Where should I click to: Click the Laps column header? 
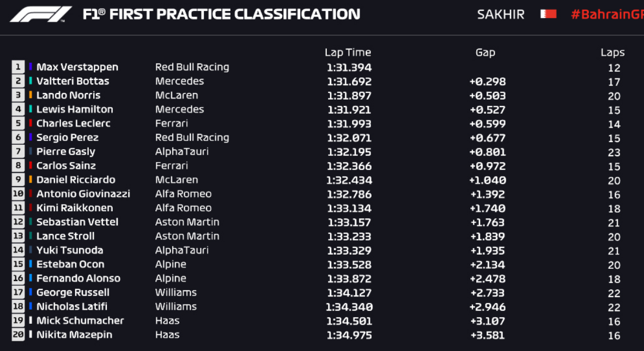click(612, 52)
